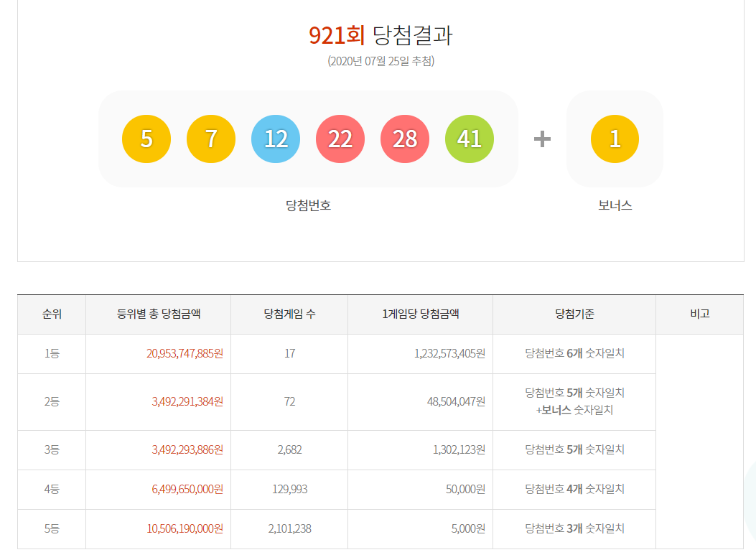Click the total prize 10,506,190,000원
The width and height of the screenshot is (756, 560).
point(185,529)
